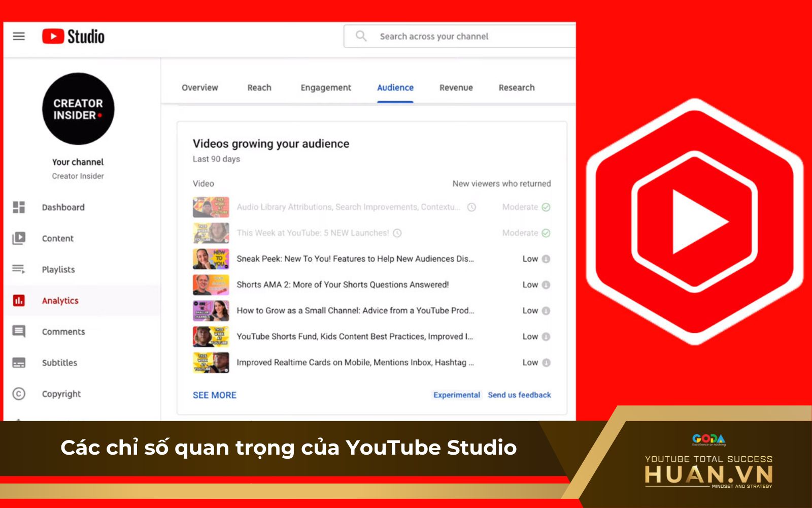812x508 pixels.
Task: Click the search magnifier icon
Action: pos(361,36)
